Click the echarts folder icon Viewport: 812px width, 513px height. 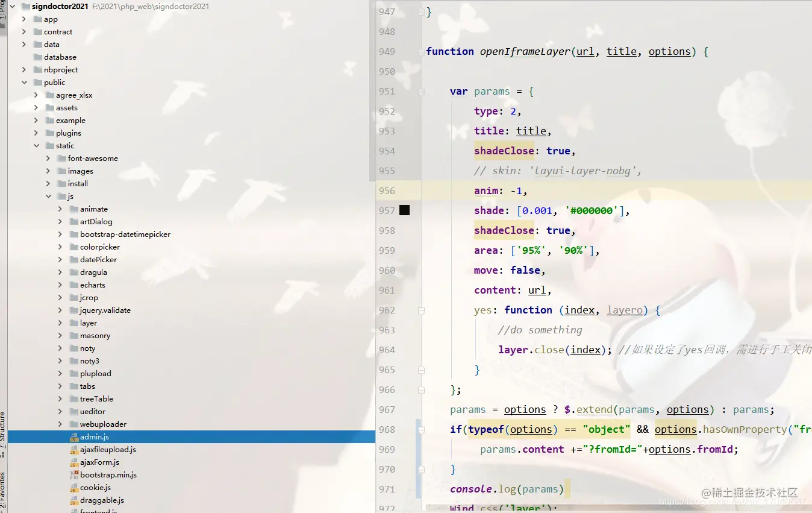[74, 285]
